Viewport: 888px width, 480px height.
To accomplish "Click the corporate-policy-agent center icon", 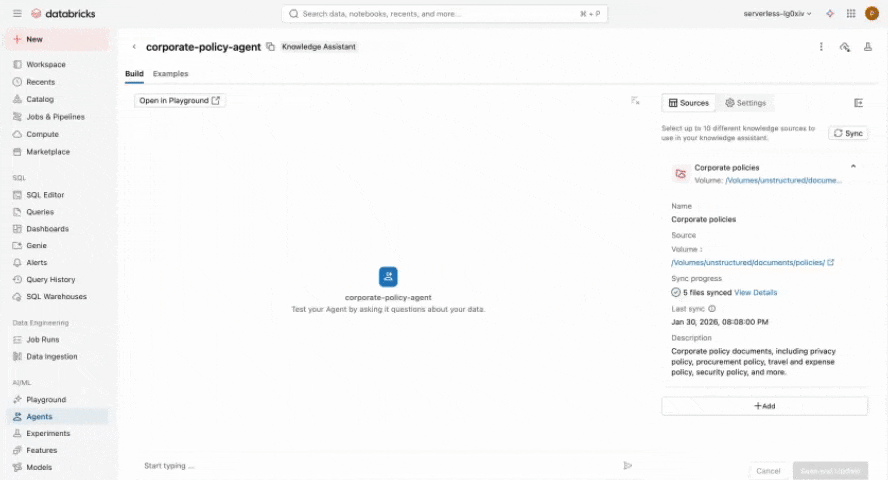I will click(x=388, y=277).
